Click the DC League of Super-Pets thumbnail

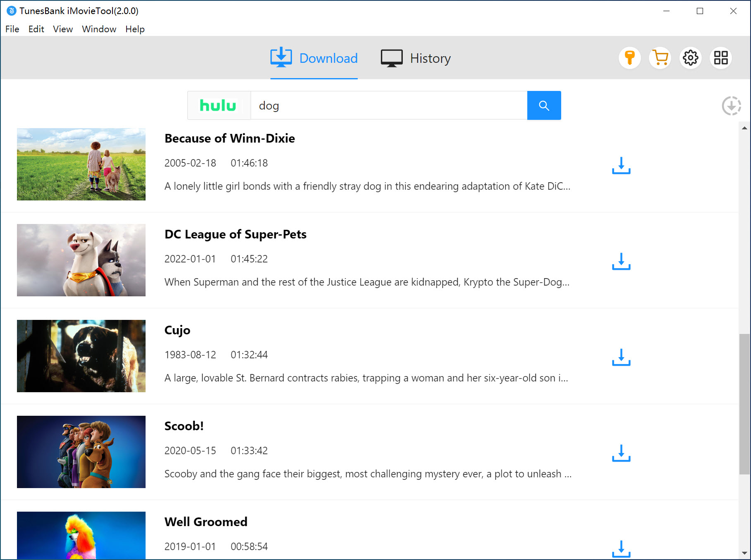pos(81,260)
